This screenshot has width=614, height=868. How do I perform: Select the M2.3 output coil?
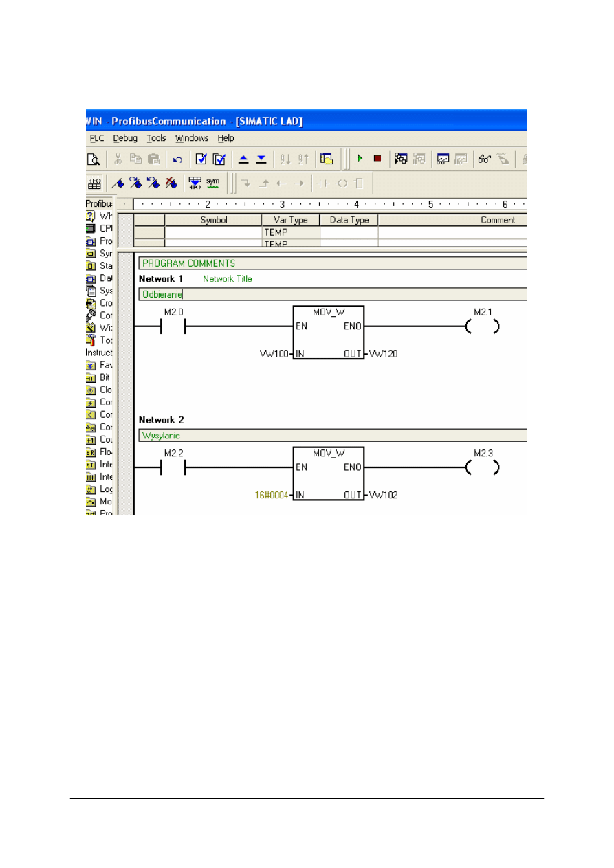483,467
